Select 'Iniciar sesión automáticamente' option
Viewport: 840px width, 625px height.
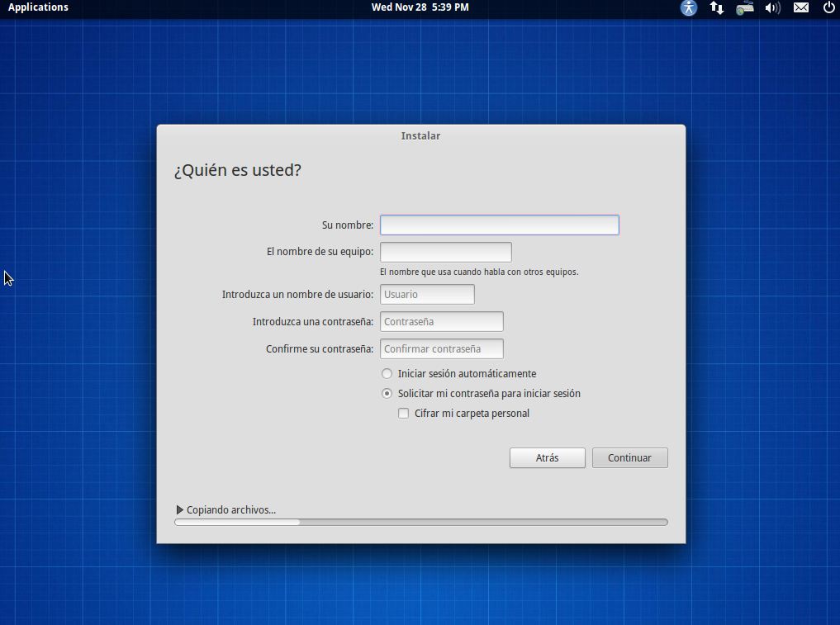point(387,374)
